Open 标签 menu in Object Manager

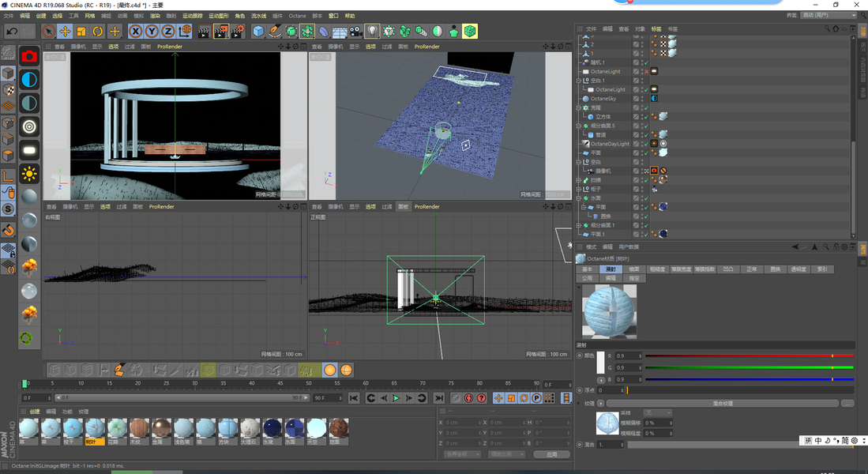tap(656, 28)
